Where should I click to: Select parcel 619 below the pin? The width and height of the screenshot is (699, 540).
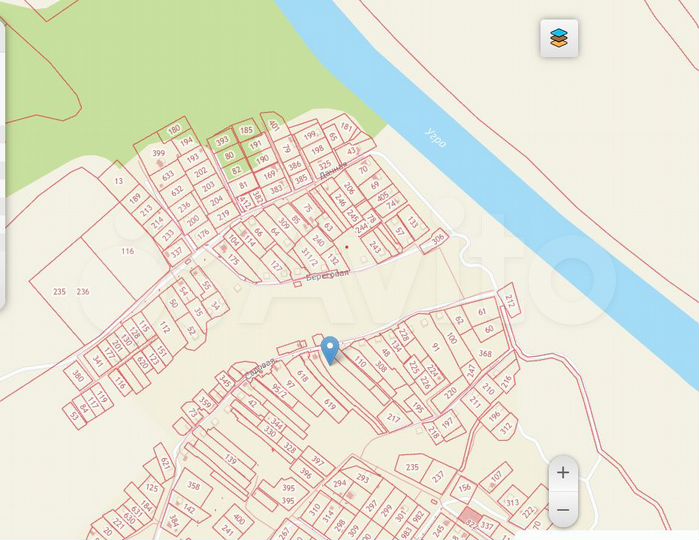330,404
